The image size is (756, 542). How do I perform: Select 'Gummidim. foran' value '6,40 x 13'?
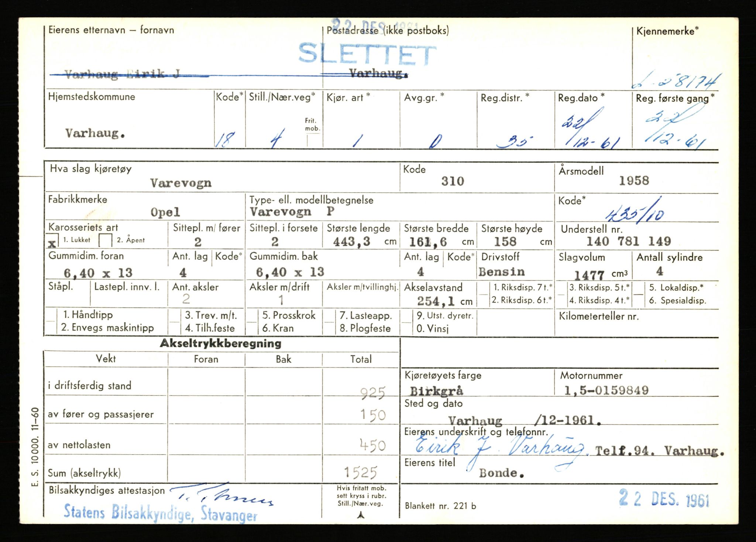(98, 273)
